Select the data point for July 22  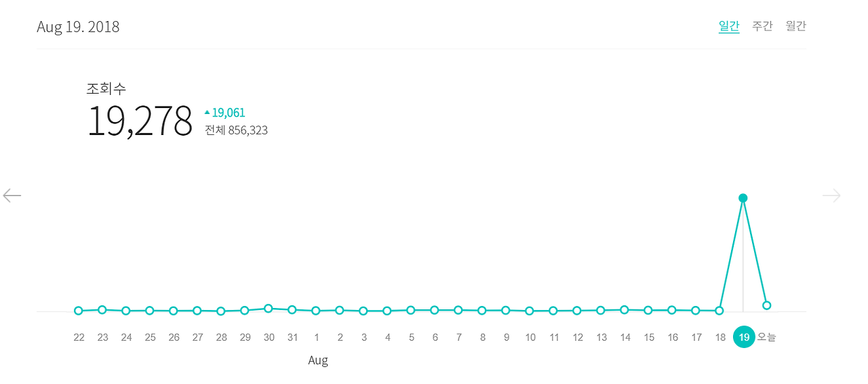79,311
